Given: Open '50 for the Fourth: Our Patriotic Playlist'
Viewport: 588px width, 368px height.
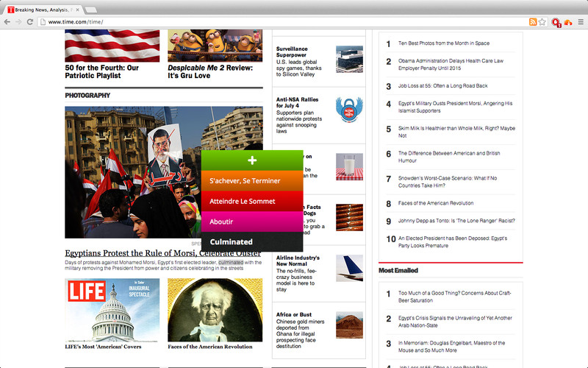Looking at the screenshot, I should [x=101, y=71].
